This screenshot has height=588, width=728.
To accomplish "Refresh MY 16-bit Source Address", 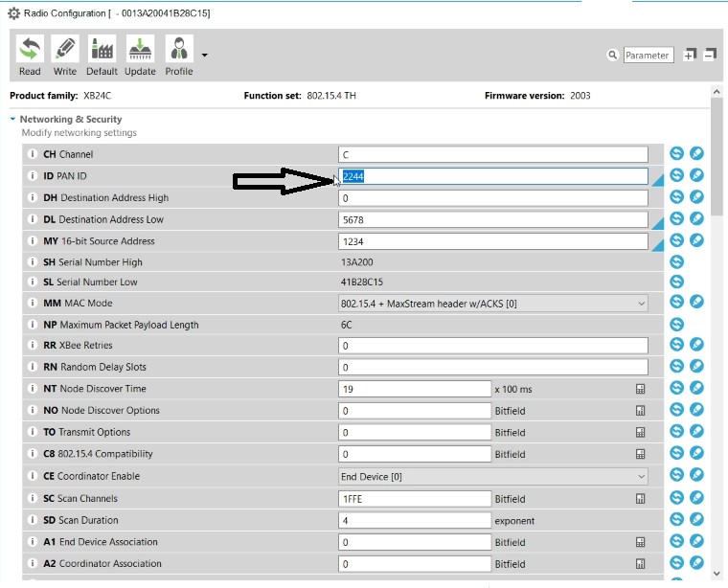I will point(676,240).
